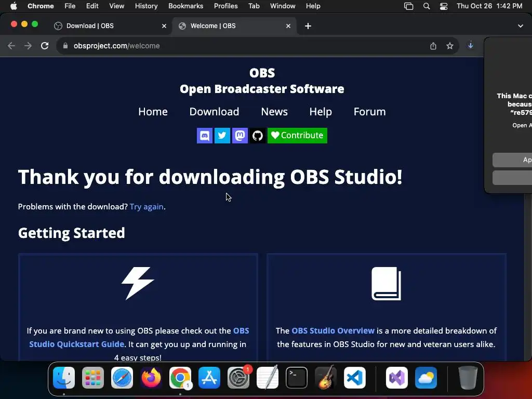532x399 pixels.
Task: Click the Try again download link
Action: click(x=147, y=207)
